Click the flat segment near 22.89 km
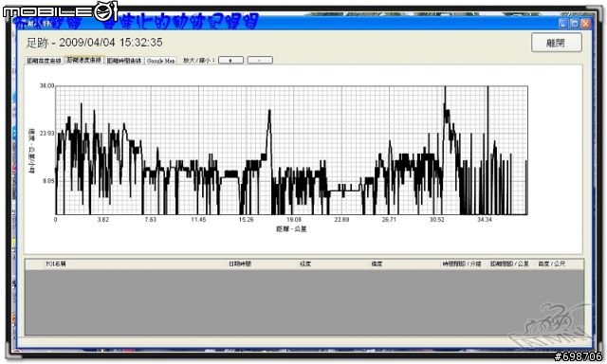Viewport: 607px width, 364px height. [x=344, y=191]
